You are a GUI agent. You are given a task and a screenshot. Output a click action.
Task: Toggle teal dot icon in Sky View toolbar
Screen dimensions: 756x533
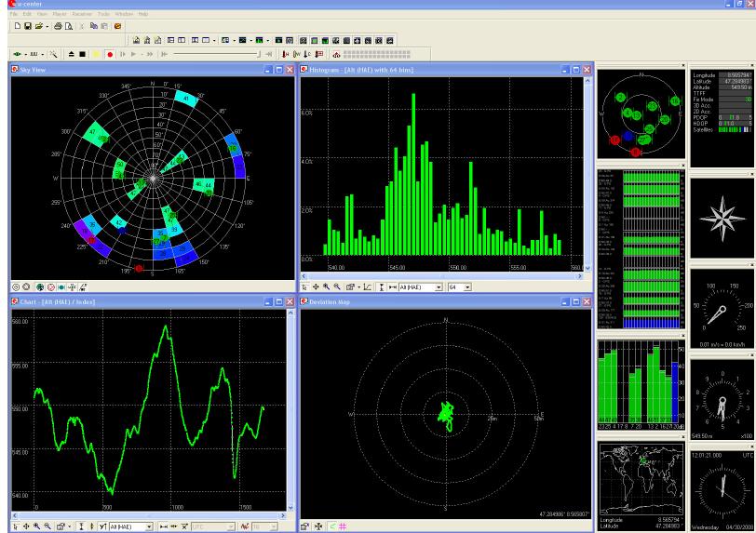(61, 286)
